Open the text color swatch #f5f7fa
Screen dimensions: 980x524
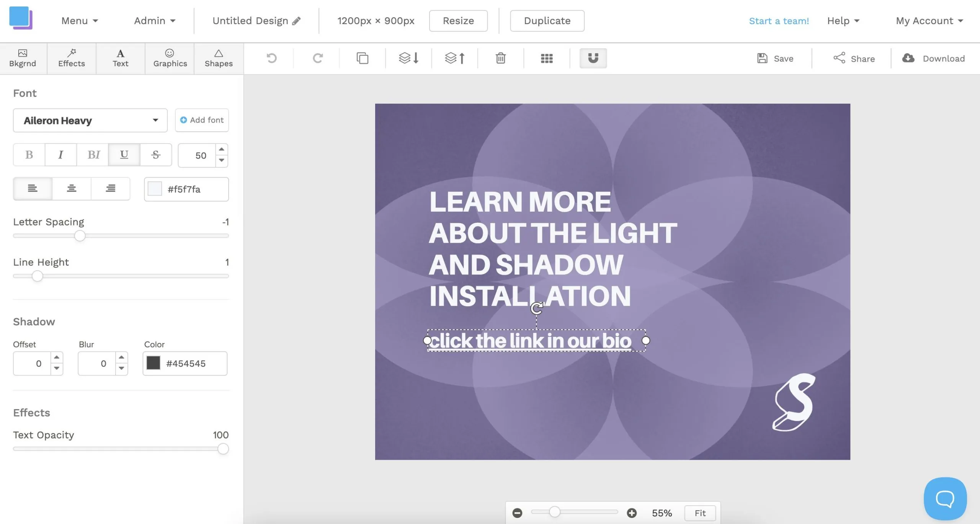tap(155, 189)
